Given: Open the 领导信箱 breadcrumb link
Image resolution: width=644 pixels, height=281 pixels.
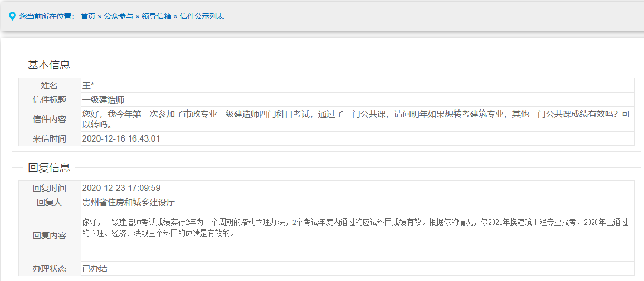Looking at the screenshot, I should 157,16.
